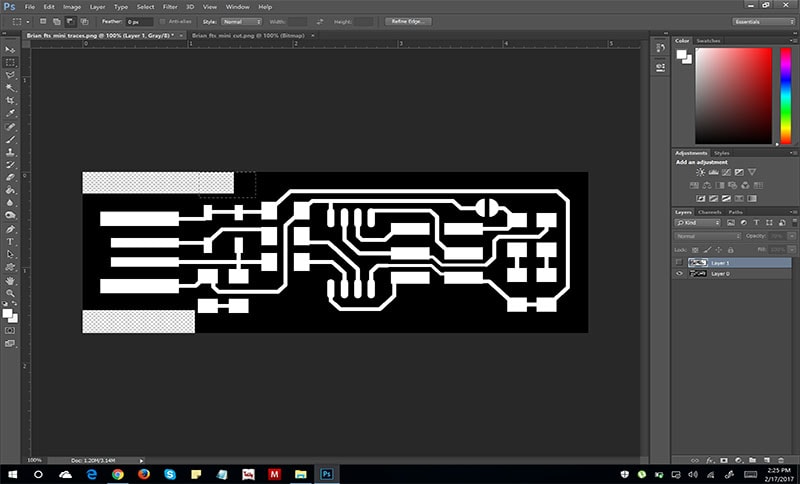The height and width of the screenshot is (484, 800).
Task: Click the Refine Edge button
Action: [408, 21]
